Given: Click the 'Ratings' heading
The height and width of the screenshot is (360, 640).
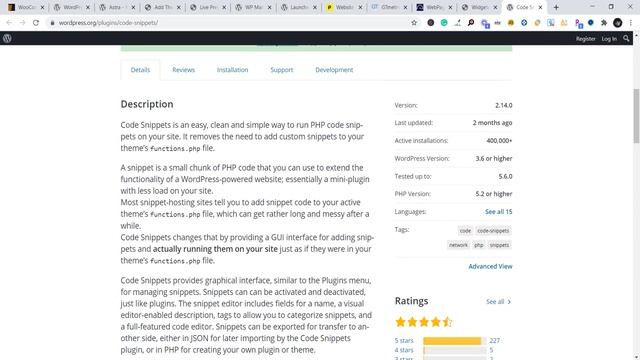Looking at the screenshot, I should [411, 301].
